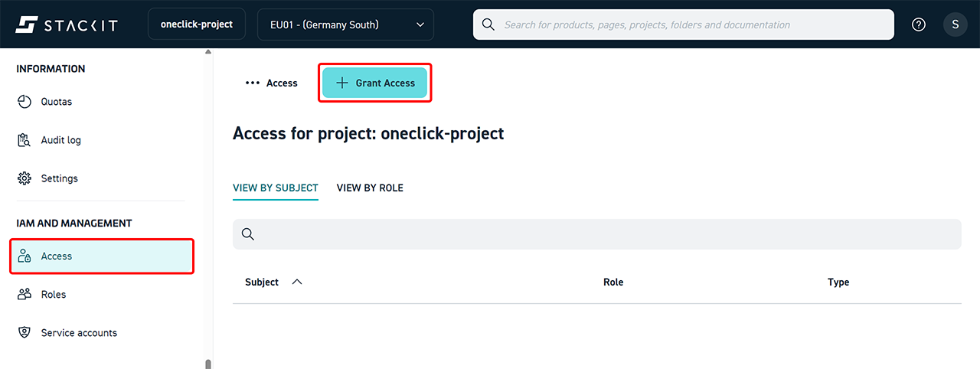
Task: Open the oneclick-project project selector
Action: (x=196, y=24)
